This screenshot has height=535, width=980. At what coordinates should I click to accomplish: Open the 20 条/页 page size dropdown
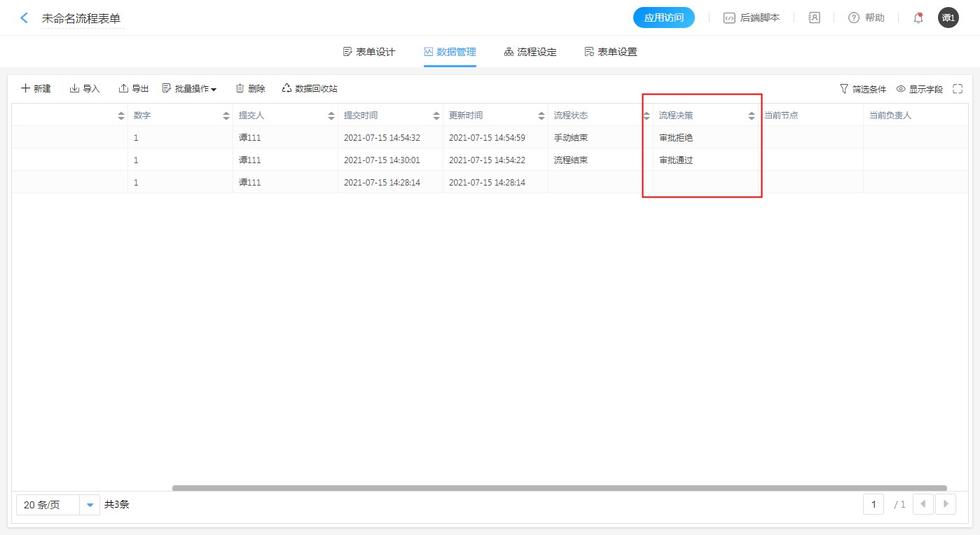90,505
